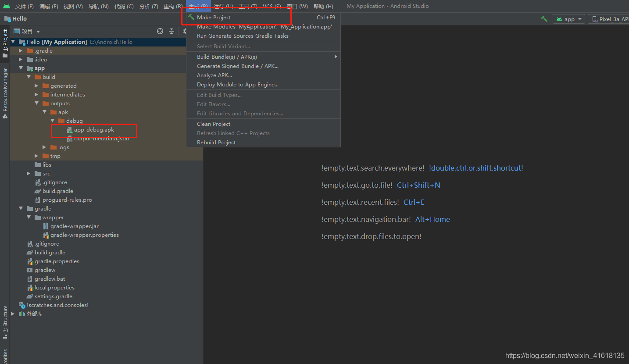Click Hello breadcrumb in navigation bar
The height and width of the screenshot is (364, 629).
[19, 19]
